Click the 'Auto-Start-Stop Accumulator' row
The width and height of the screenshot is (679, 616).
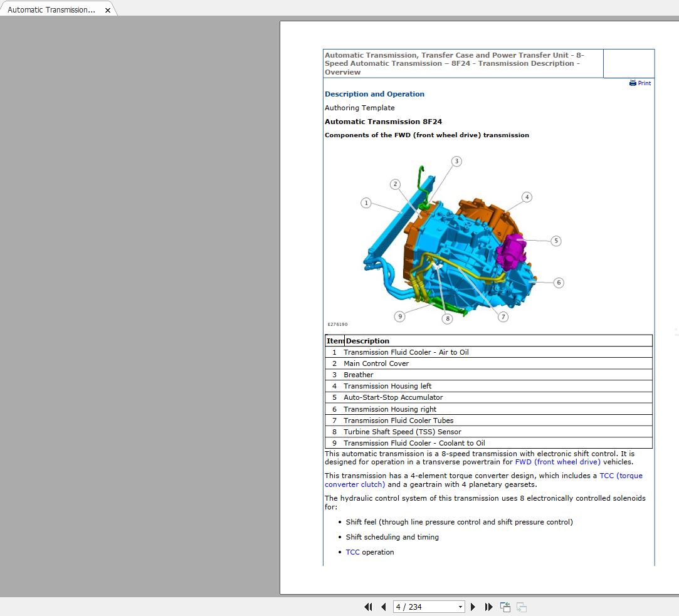[x=488, y=397]
